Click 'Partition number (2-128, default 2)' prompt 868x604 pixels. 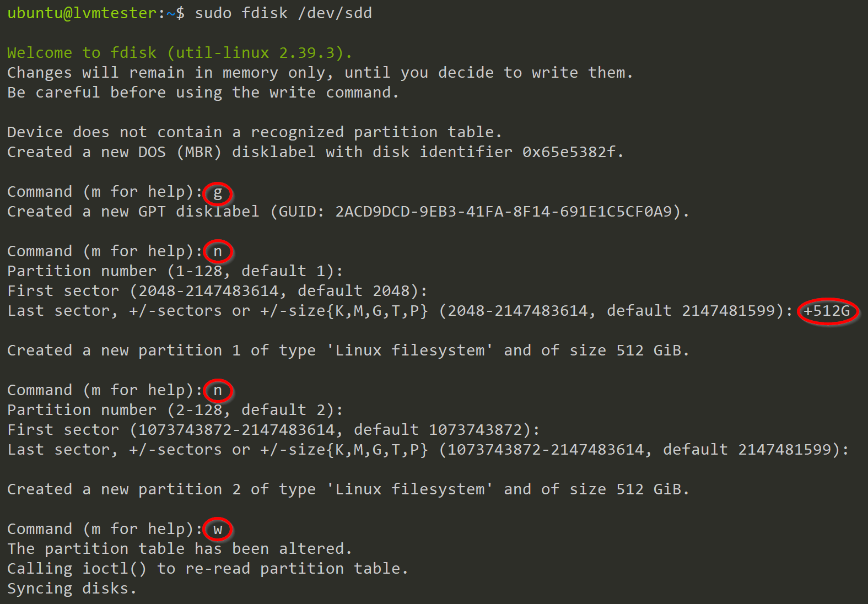(x=175, y=410)
